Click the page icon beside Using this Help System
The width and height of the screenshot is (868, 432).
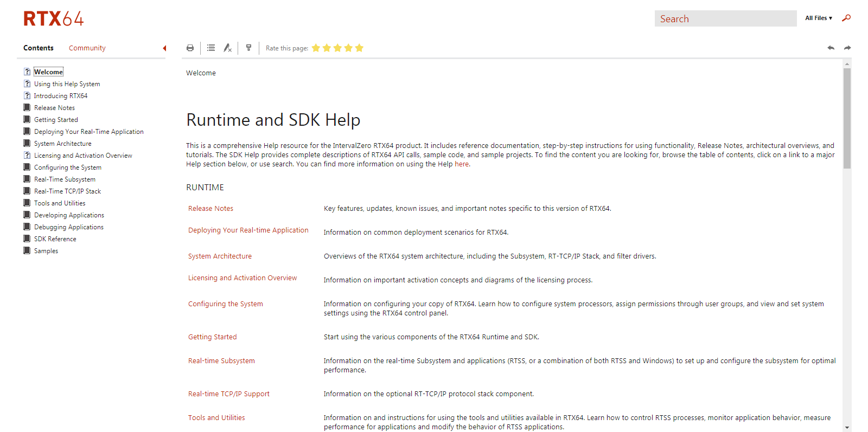point(27,83)
